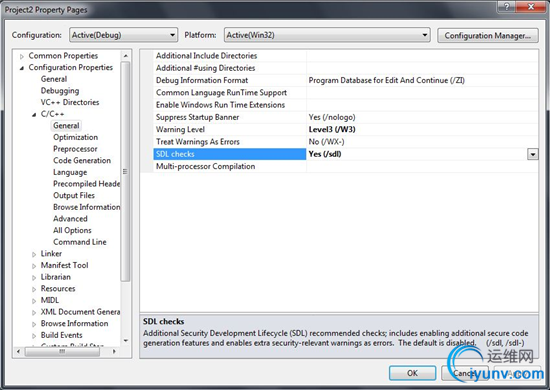Select the Build Events item

pyautogui.click(x=61, y=335)
